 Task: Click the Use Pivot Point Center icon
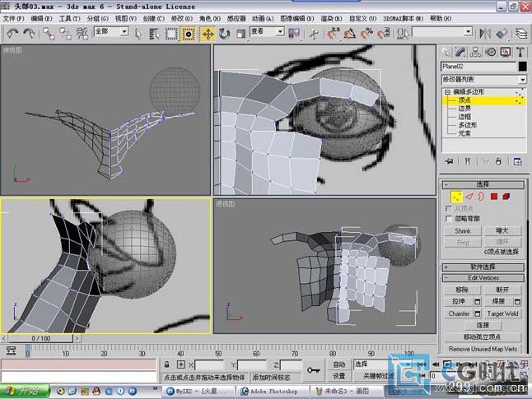(x=294, y=33)
